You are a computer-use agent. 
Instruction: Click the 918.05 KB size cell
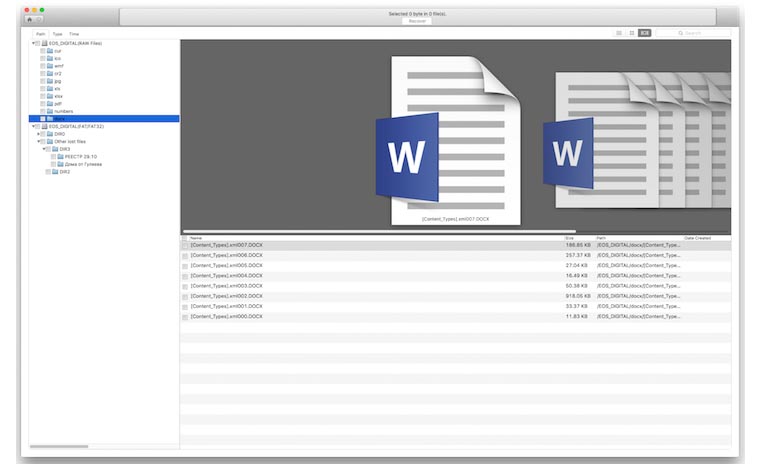pyautogui.click(x=578, y=296)
